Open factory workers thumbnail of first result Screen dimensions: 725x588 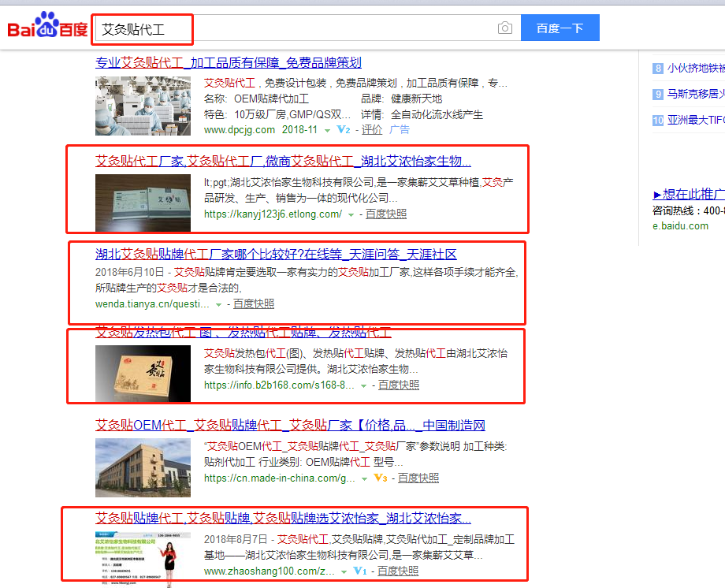coord(143,106)
